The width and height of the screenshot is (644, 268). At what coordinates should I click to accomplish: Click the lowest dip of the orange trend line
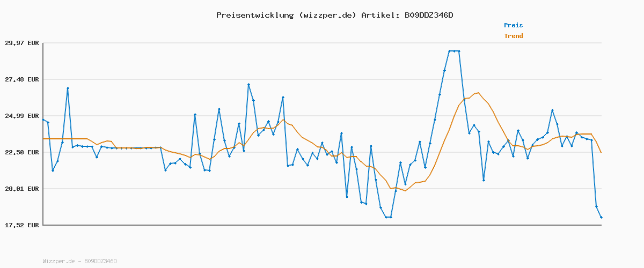[405, 190]
